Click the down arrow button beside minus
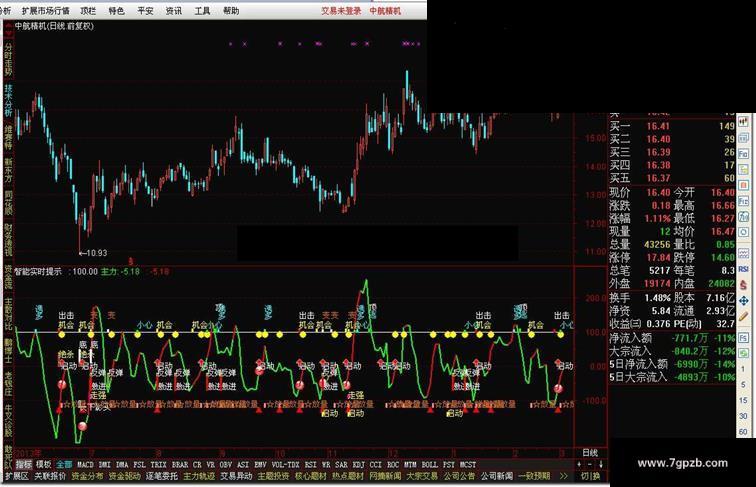Image resolution: width=756 pixels, height=487 pixels. tap(601, 465)
